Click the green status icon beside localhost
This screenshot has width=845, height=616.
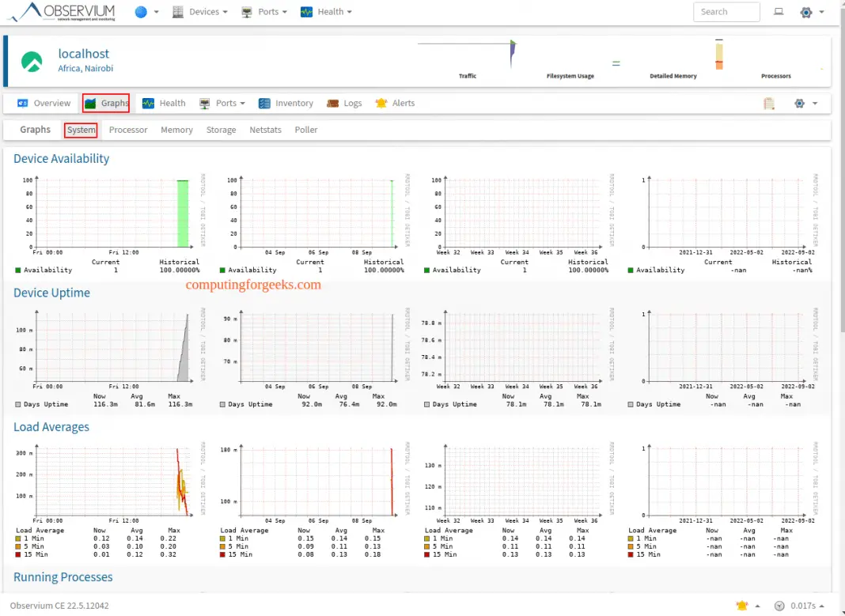tap(30, 59)
